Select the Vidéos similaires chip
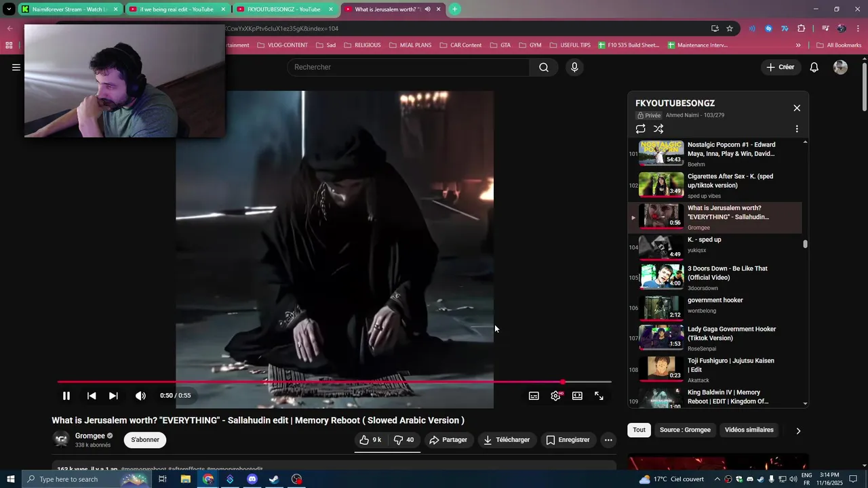Viewport: 868px width, 488px height. [x=749, y=430]
